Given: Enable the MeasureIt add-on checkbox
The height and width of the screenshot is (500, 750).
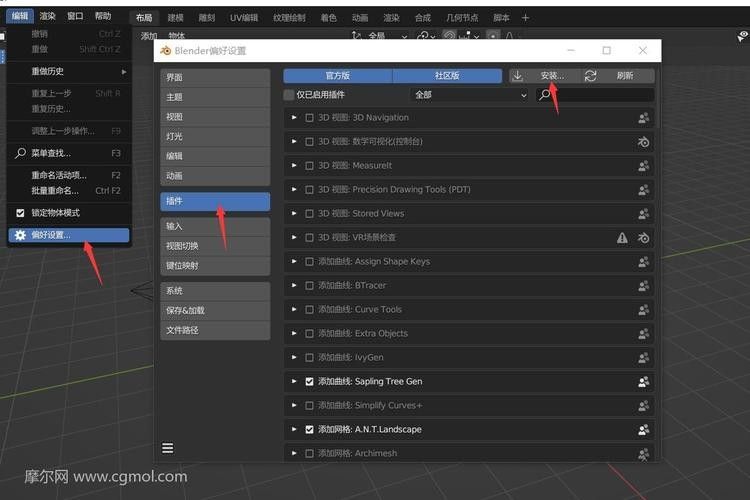Looking at the screenshot, I should coord(309,166).
